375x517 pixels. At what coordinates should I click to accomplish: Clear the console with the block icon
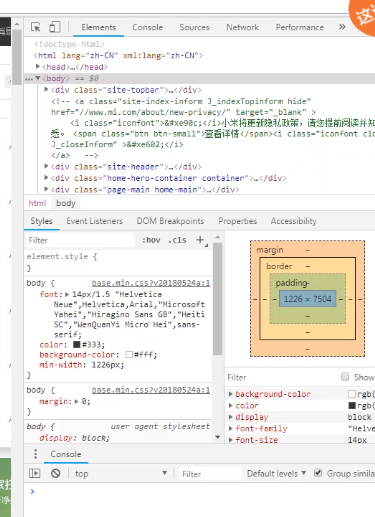click(x=56, y=473)
